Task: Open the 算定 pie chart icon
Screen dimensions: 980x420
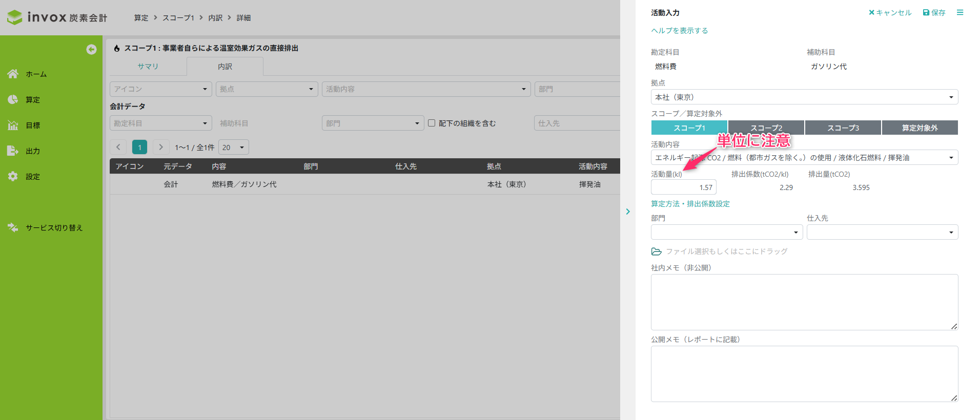Action: (x=13, y=99)
